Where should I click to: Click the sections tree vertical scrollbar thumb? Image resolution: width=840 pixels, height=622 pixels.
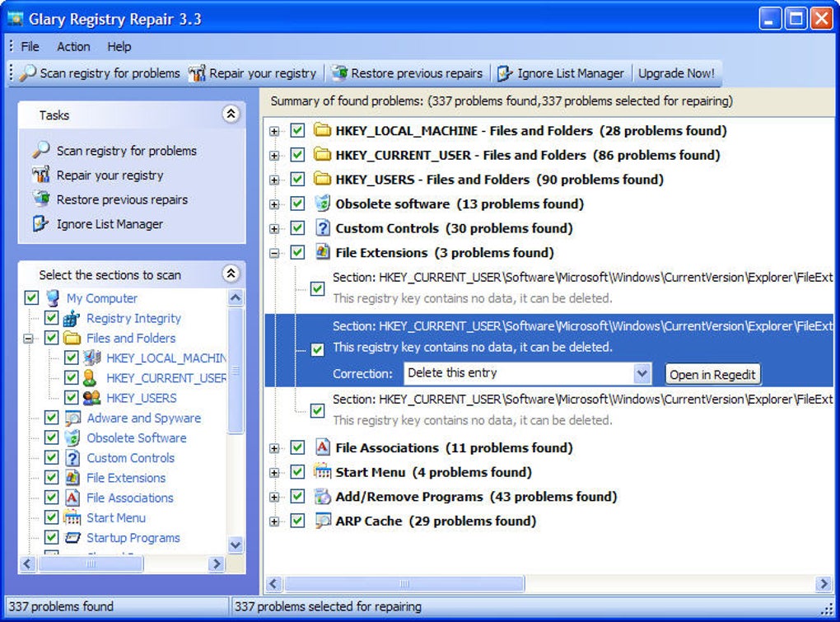(x=236, y=369)
